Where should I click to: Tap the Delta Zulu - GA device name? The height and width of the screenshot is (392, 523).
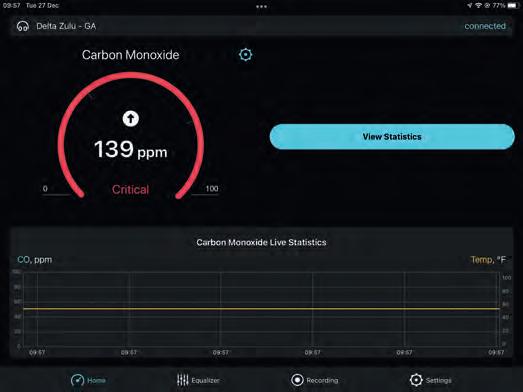point(66,26)
